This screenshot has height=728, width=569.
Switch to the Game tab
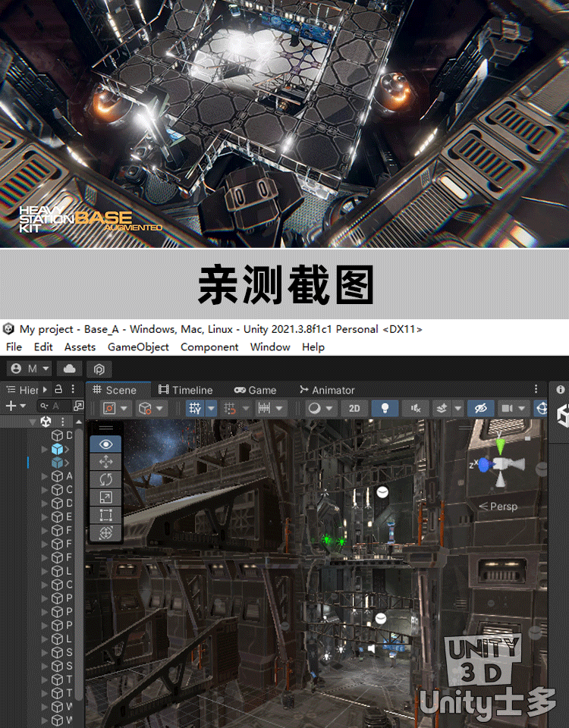255,390
